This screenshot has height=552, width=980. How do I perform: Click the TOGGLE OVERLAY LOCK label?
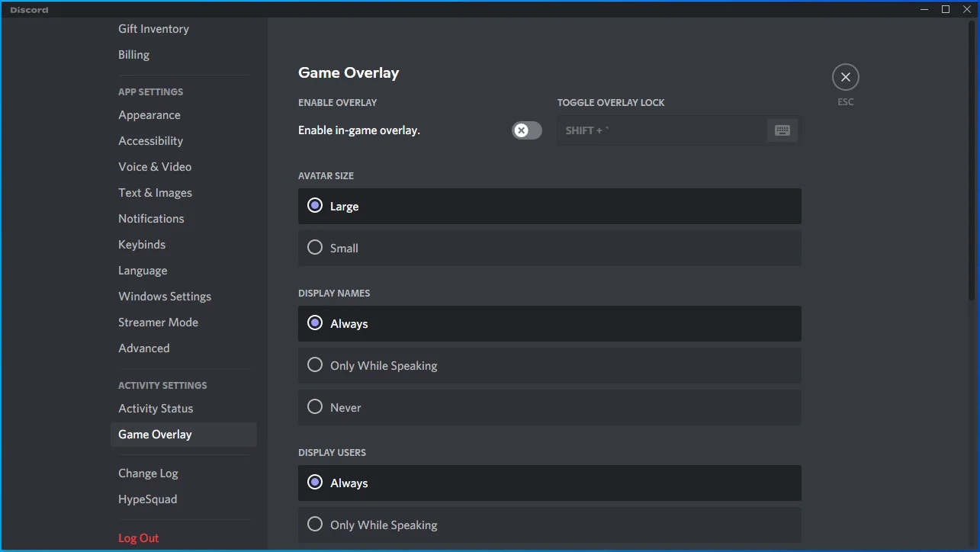(x=611, y=103)
